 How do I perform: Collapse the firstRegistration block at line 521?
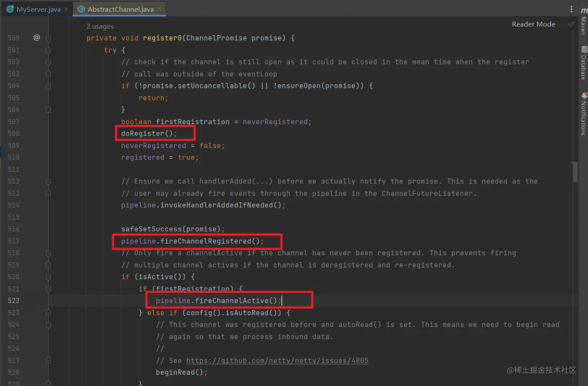pyautogui.click(x=48, y=289)
